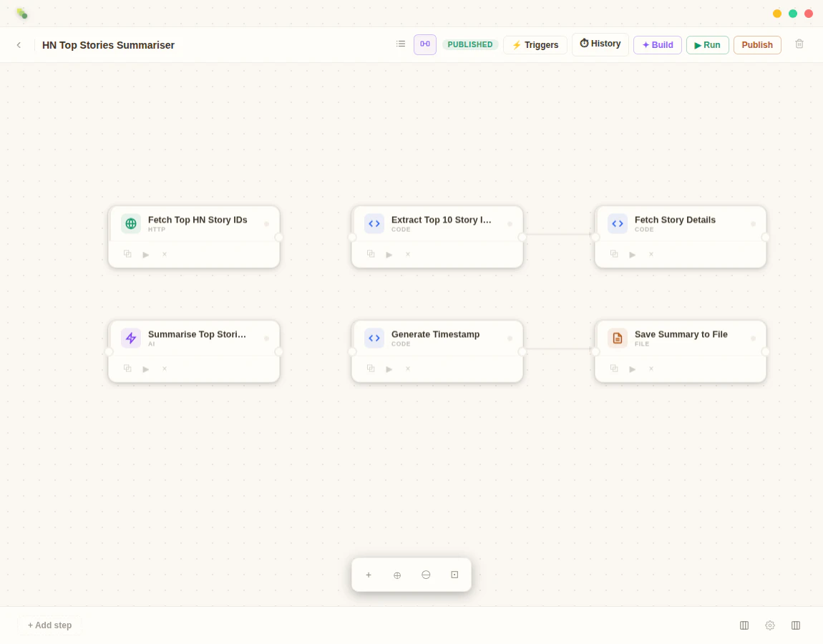823x644 pixels.
Task: Run the Extract Top 10 Story step
Action: [389, 255]
